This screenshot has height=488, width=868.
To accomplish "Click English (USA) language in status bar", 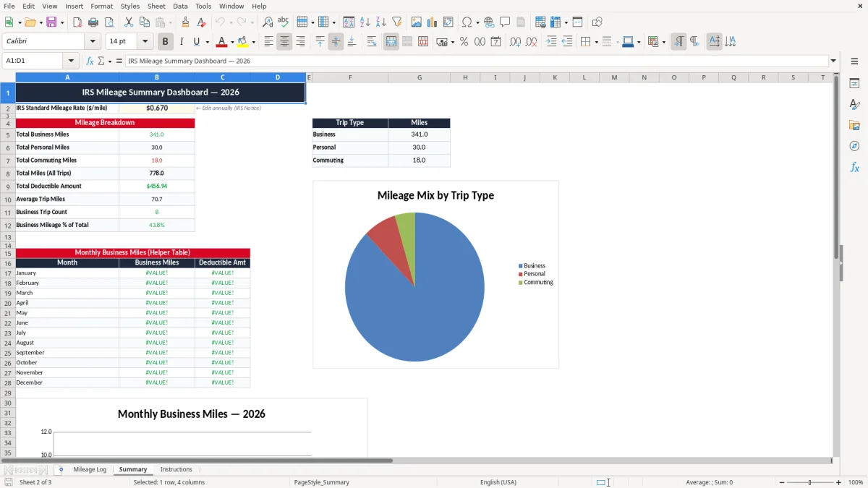I will point(498,482).
